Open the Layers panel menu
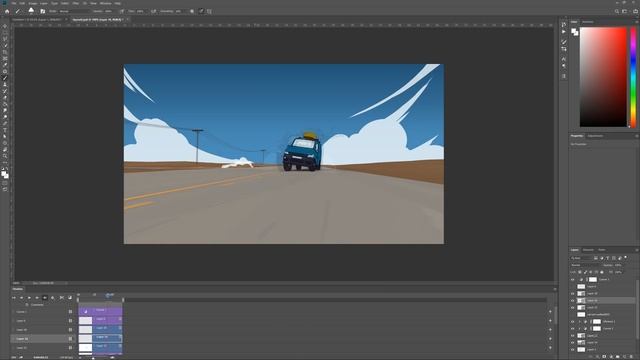The image size is (640, 360). (636, 250)
